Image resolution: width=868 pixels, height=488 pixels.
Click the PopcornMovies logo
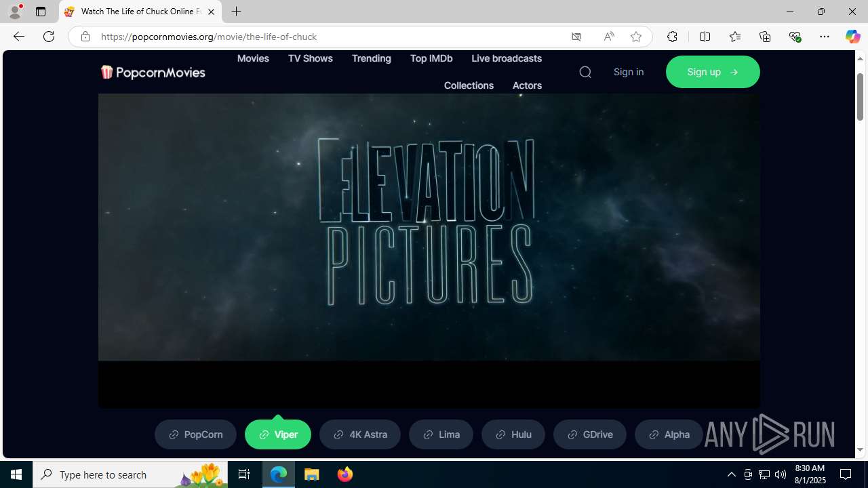coord(153,72)
